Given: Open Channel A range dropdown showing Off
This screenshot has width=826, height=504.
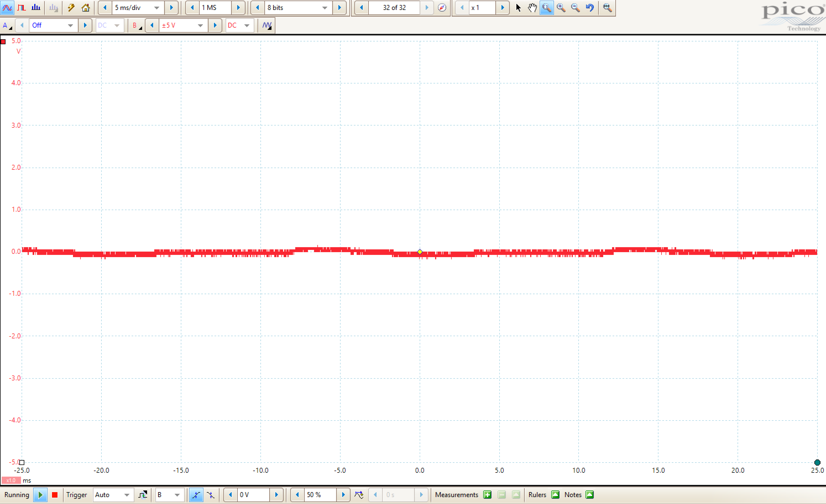Looking at the screenshot, I should click(70, 25).
